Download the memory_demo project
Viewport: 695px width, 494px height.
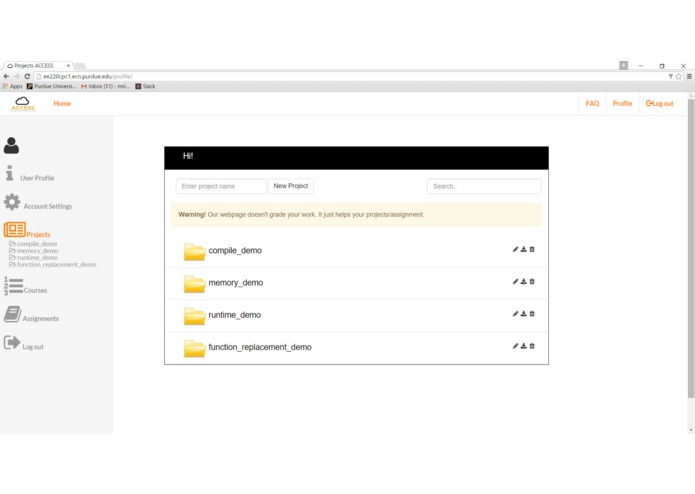(x=523, y=282)
